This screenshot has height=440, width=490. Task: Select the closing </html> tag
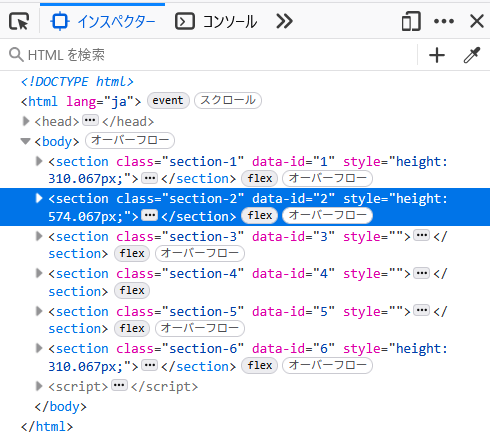47,427
